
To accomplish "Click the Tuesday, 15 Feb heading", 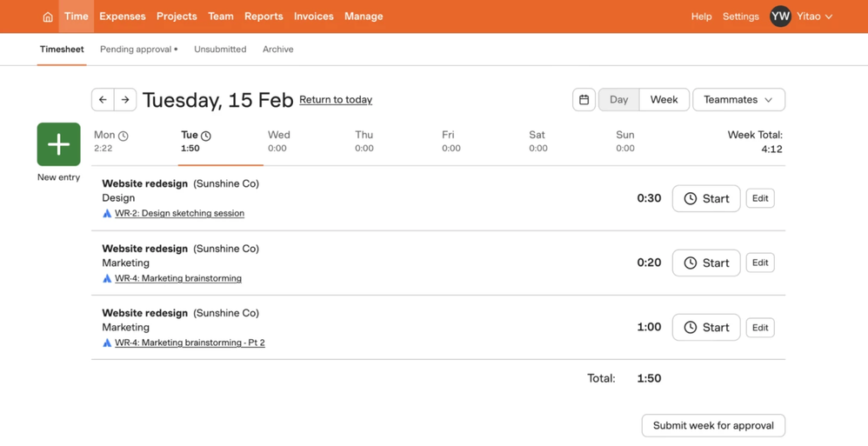I will 218,100.
